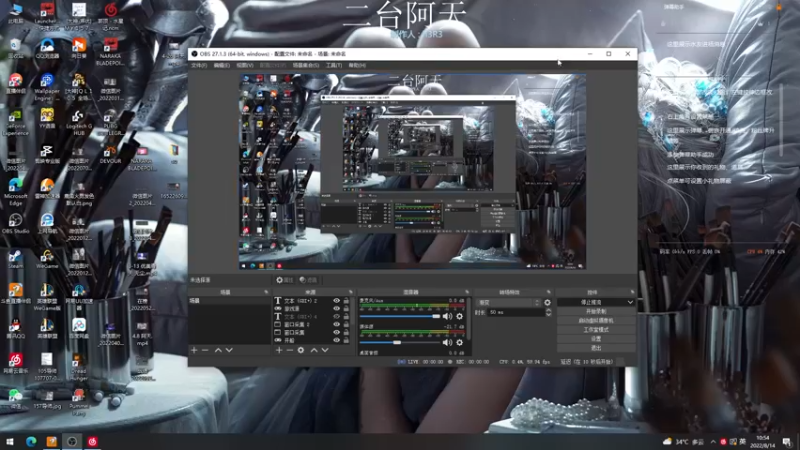This screenshot has height=450, width=800.
Task: Open transition properties gear next to 渐变
Action: click(547, 303)
